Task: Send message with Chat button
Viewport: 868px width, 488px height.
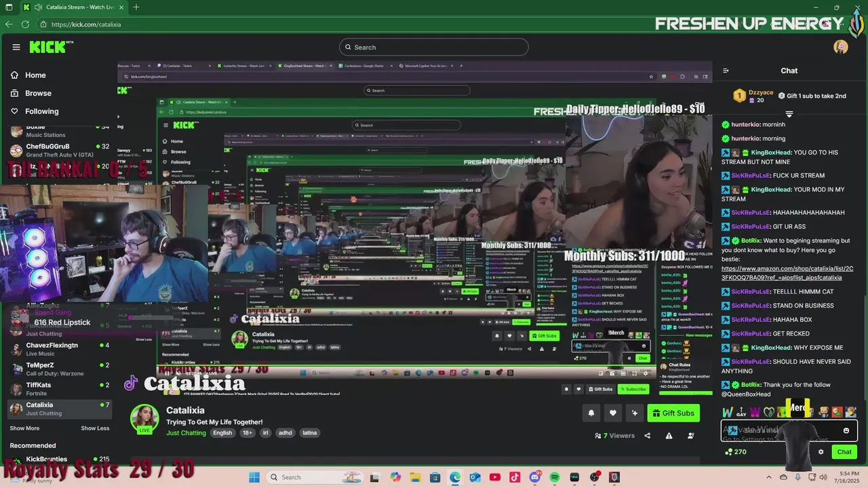Action: point(844,452)
